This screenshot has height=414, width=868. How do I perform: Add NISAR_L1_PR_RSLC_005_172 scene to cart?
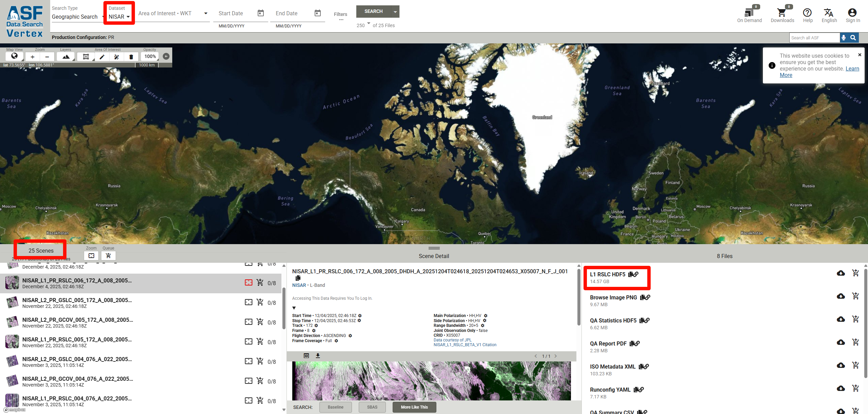click(260, 341)
